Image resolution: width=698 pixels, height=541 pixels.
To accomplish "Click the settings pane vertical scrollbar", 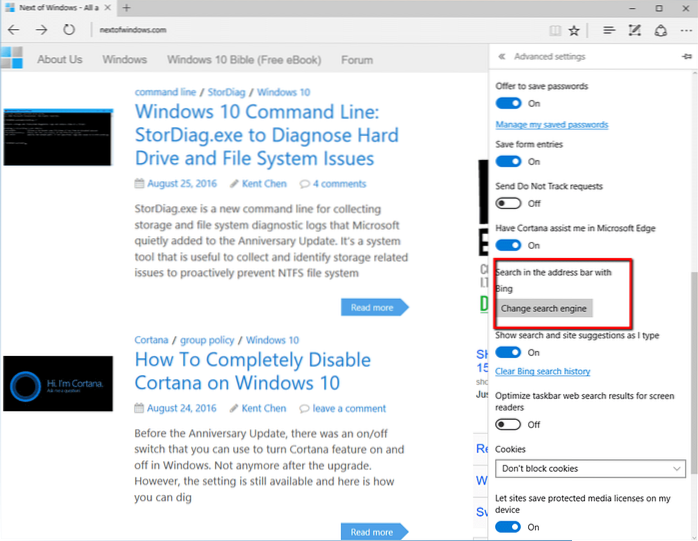I will coord(692,300).
